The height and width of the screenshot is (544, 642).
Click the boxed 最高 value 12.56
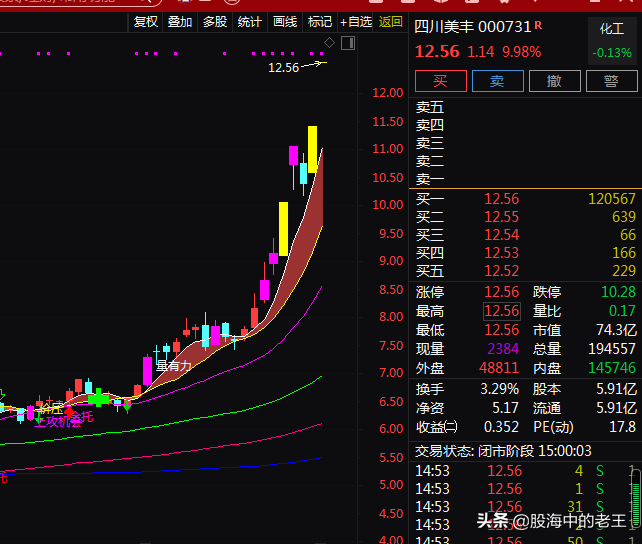pyautogui.click(x=502, y=311)
